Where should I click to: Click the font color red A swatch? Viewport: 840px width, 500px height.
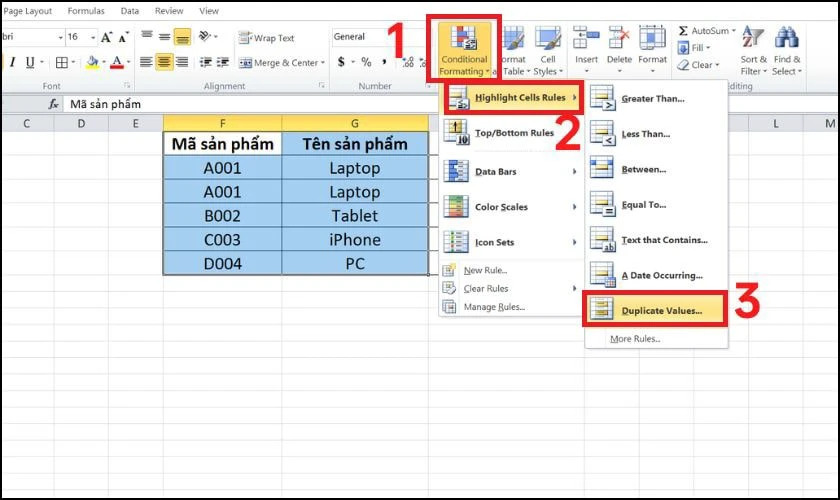coord(116,62)
